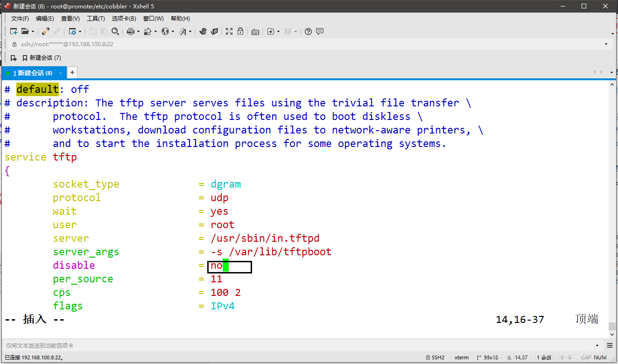Open the 选项卡(B) menu

click(124, 19)
